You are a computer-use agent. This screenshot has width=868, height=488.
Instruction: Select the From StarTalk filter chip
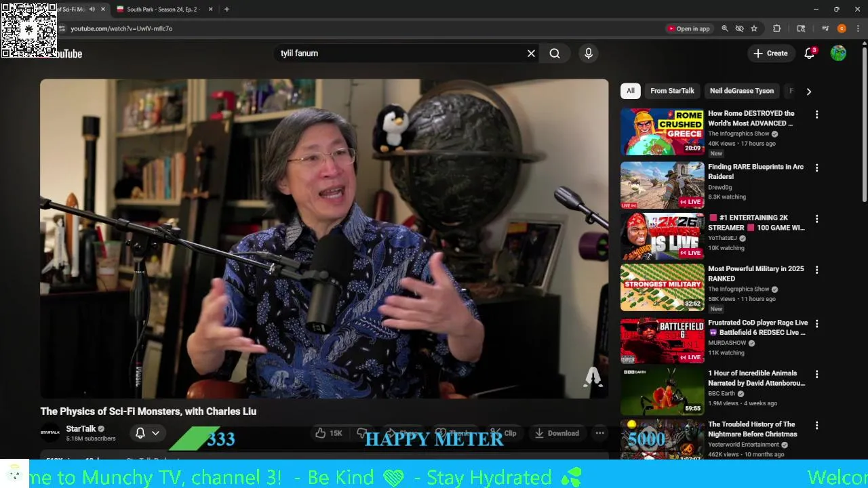[x=672, y=91]
